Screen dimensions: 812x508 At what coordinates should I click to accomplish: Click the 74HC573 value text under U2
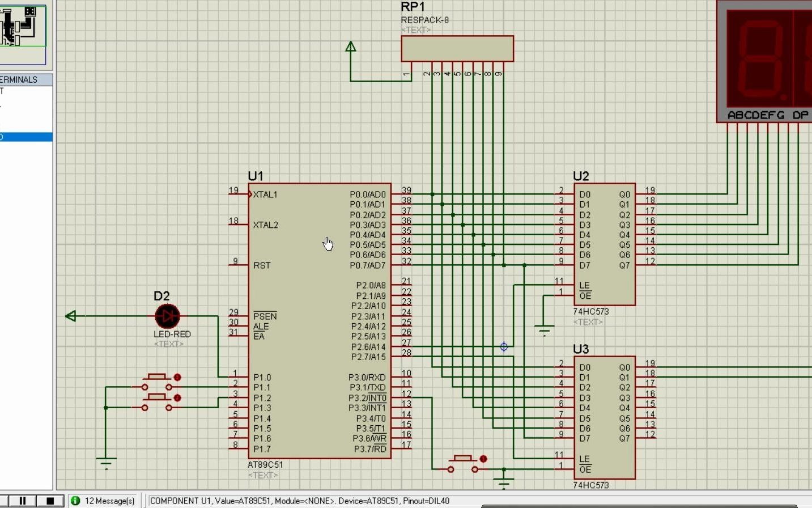(x=590, y=311)
